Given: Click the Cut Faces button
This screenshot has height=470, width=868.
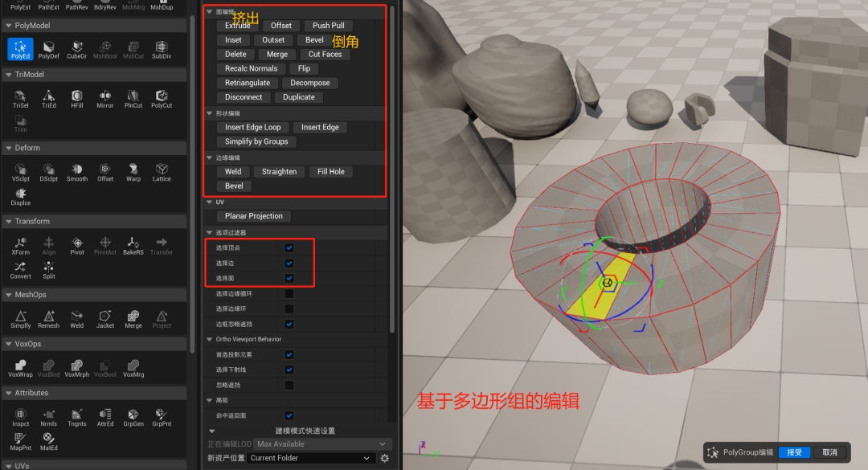Looking at the screenshot, I should click(x=325, y=55).
